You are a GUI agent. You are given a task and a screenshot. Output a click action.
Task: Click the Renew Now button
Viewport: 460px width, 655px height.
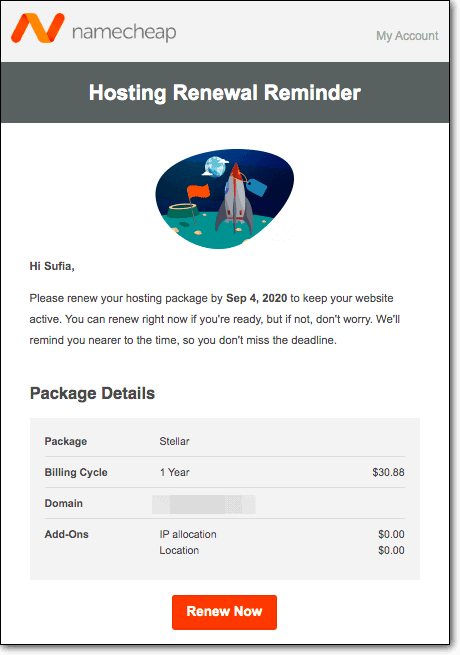pos(224,612)
